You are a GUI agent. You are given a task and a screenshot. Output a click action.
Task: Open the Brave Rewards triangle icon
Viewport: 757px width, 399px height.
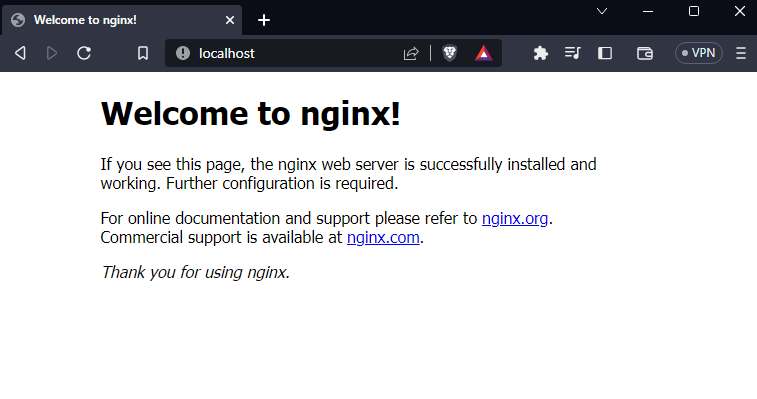click(x=483, y=53)
